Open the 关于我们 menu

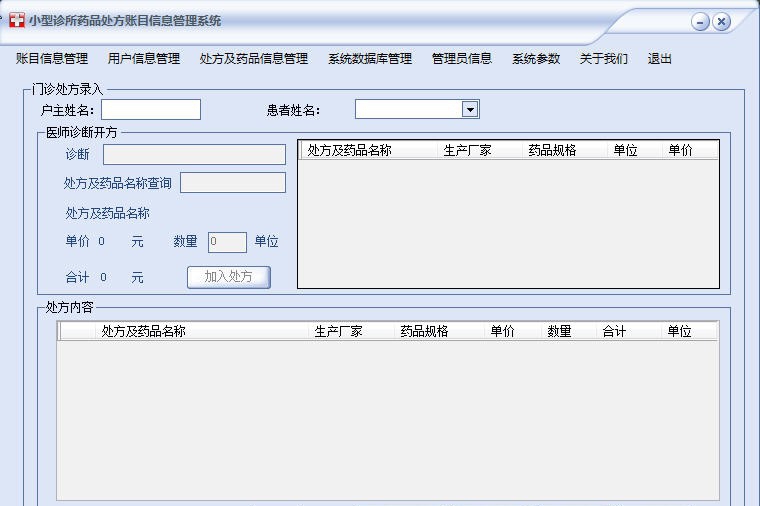pos(604,59)
